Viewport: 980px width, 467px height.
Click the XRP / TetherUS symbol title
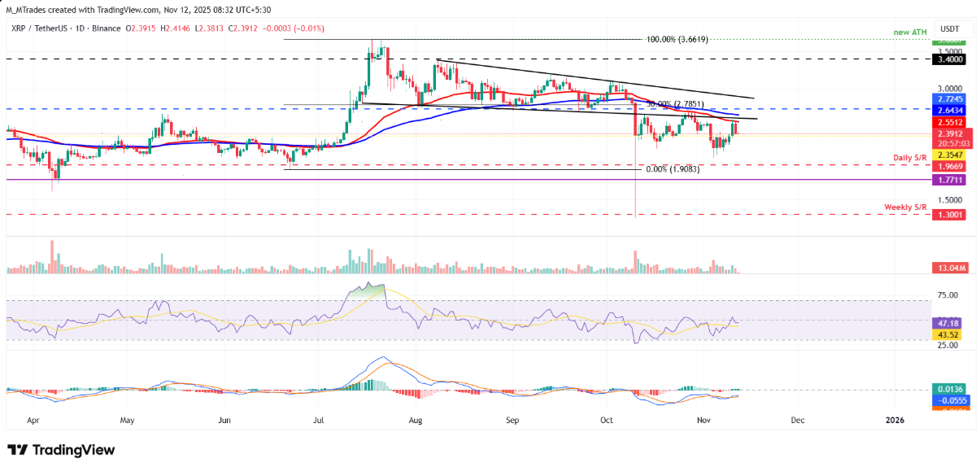(45, 28)
